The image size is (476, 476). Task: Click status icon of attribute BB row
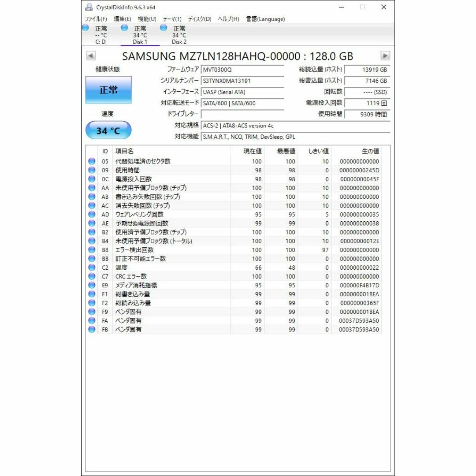pos(92,258)
